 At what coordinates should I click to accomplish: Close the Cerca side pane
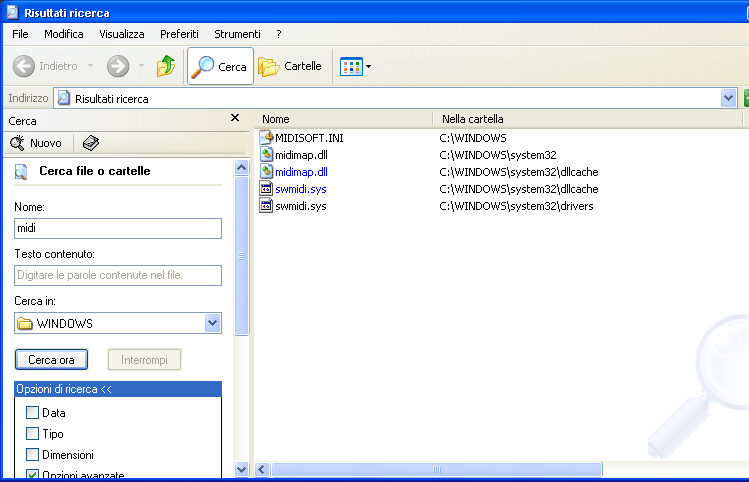tap(235, 118)
